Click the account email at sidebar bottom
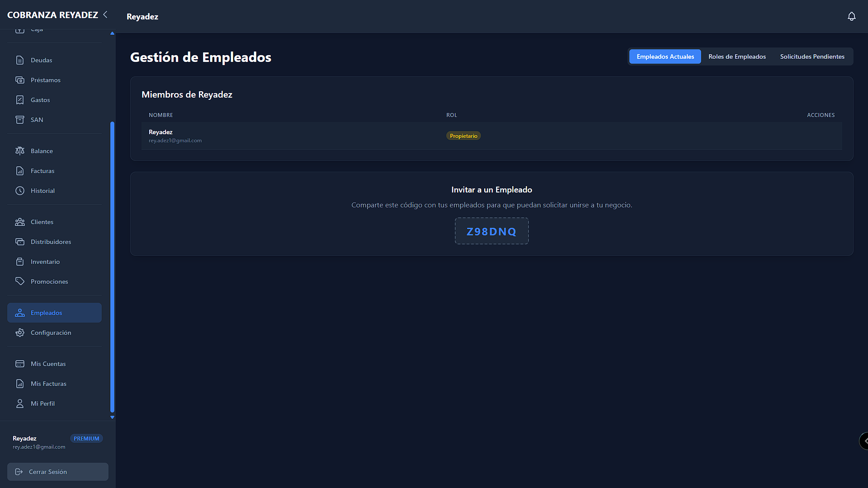Viewport: 868px width, 488px height. [x=39, y=447]
